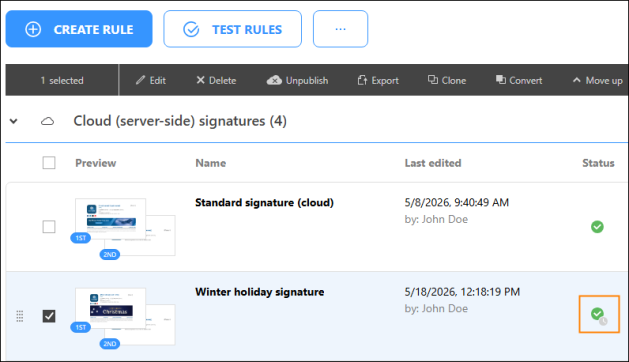Open the TEST RULES dialog
The height and width of the screenshot is (362, 629).
pos(232,29)
